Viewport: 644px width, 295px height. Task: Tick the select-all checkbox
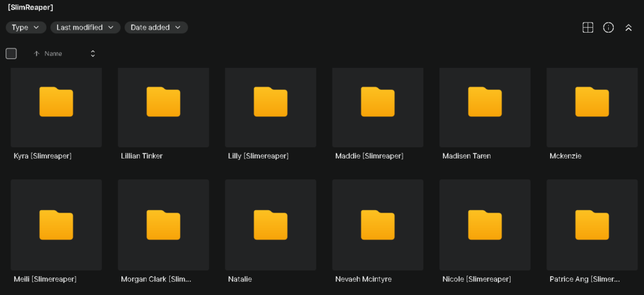click(11, 53)
